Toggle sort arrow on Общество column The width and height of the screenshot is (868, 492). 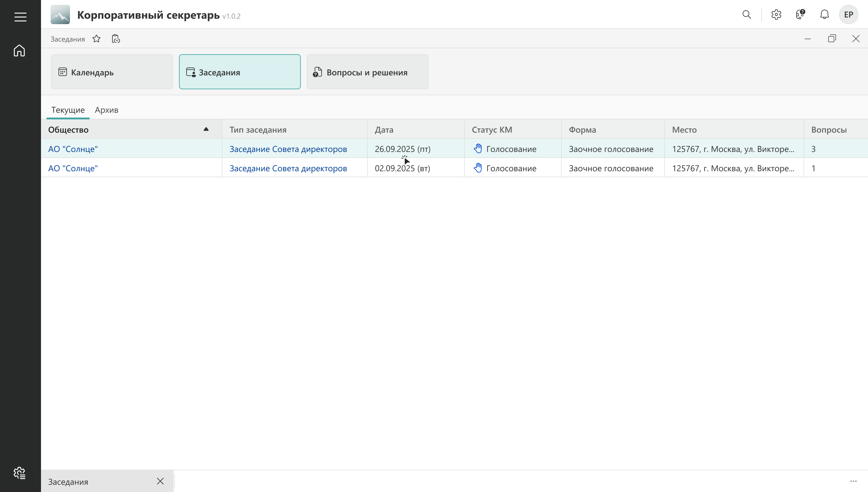click(206, 129)
